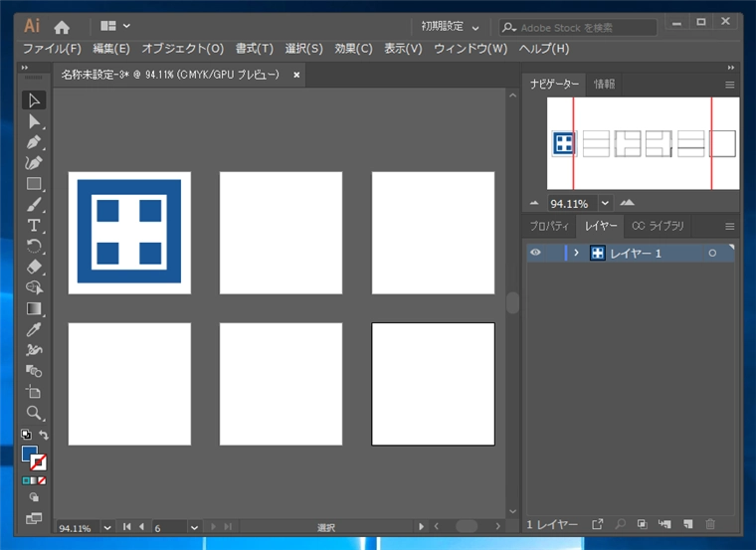Select the Zoom tool
Screen dimensions: 756x550
pyautogui.click(x=34, y=412)
